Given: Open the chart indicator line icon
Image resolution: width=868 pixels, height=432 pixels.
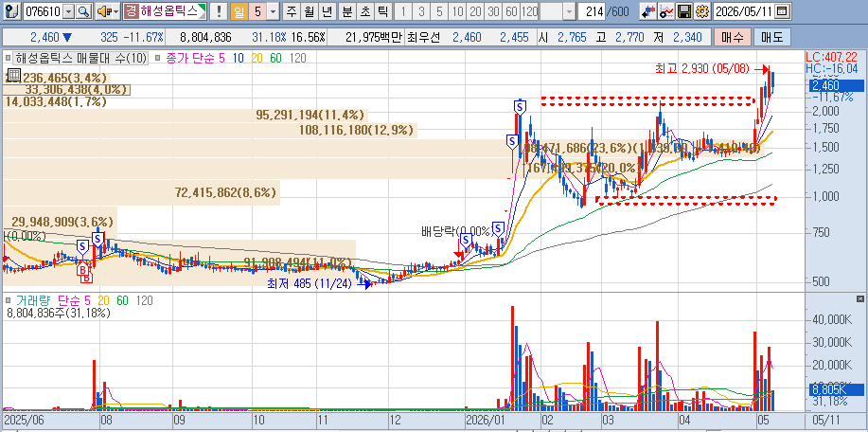Looking at the screenshot, I should pyautogui.click(x=667, y=10).
